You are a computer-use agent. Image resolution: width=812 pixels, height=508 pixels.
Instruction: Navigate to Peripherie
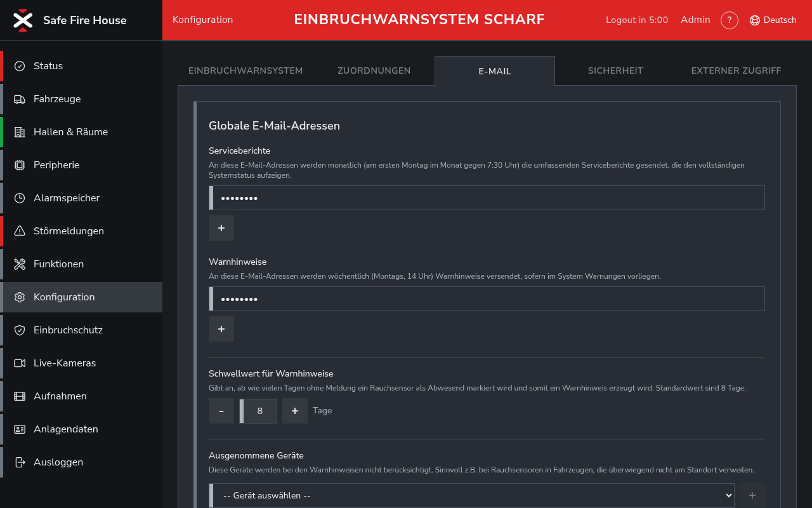pos(81,165)
